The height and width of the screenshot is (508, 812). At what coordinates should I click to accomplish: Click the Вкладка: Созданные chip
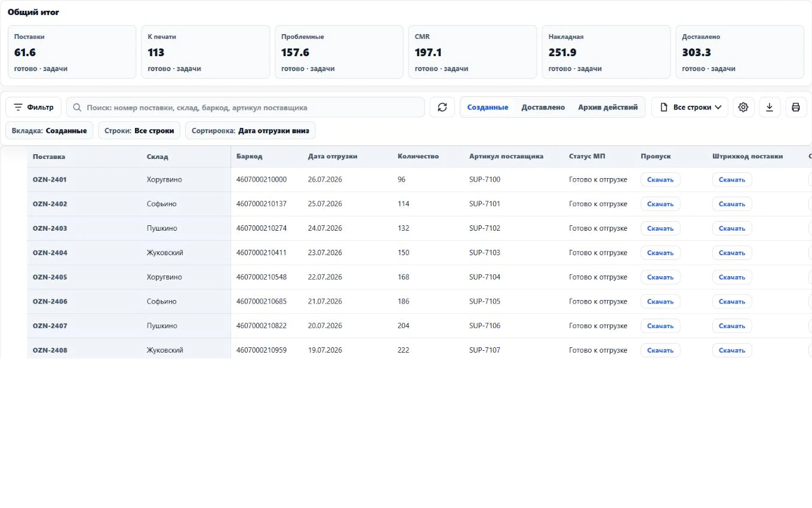click(x=50, y=130)
